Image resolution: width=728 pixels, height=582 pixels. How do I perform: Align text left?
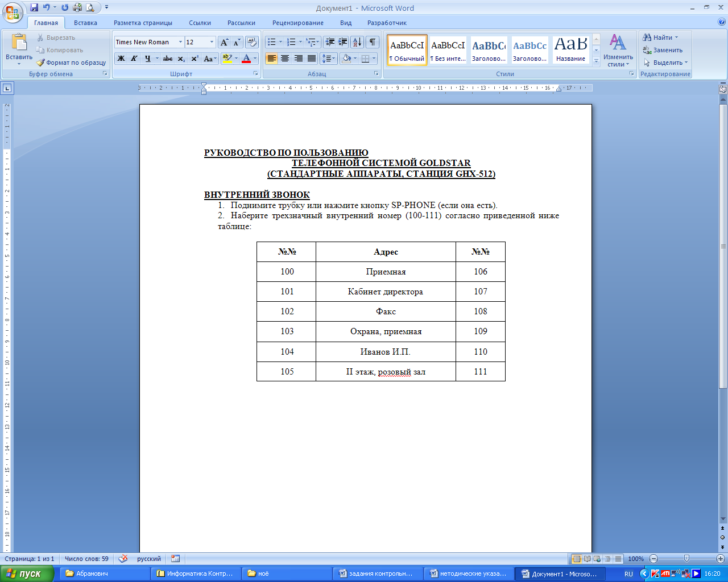tap(272, 59)
